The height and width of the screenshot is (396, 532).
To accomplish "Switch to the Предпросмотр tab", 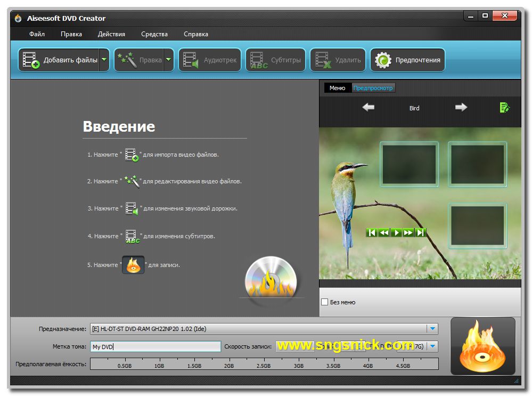I will tap(373, 88).
